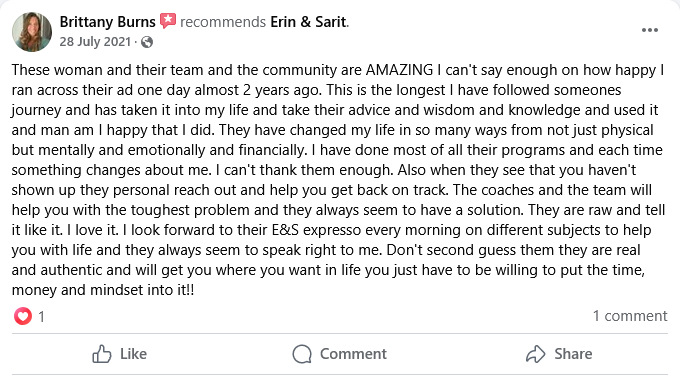Open Brittany Burns profile picture
The height and width of the screenshot is (380, 680).
[32, 32]
